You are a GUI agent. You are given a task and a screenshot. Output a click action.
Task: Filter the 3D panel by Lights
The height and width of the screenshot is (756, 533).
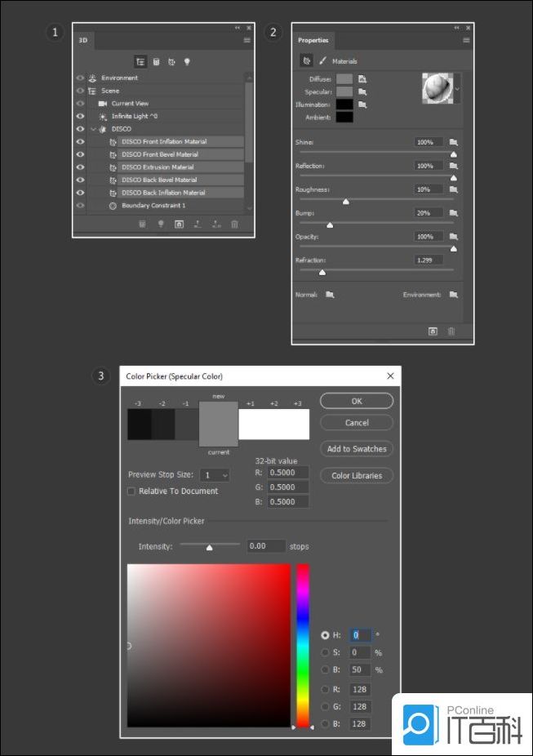[187, 61]
